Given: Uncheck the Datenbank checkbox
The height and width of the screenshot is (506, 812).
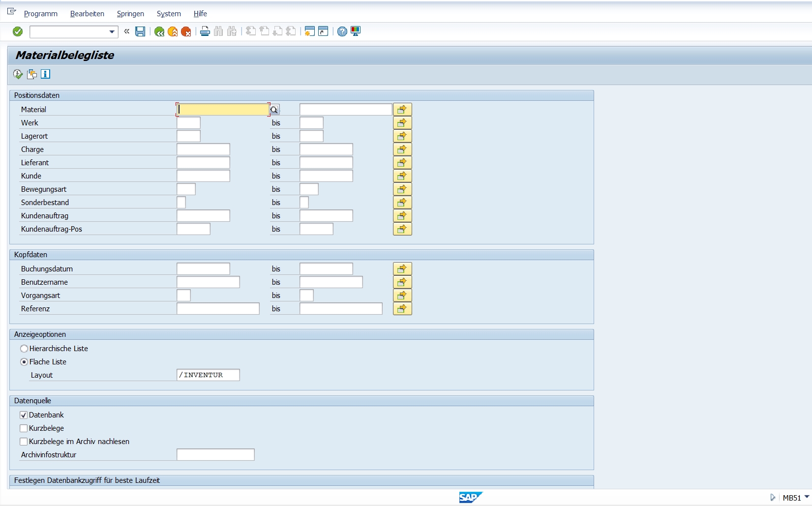Looking at the screenshot, I should tap(24, 415).
